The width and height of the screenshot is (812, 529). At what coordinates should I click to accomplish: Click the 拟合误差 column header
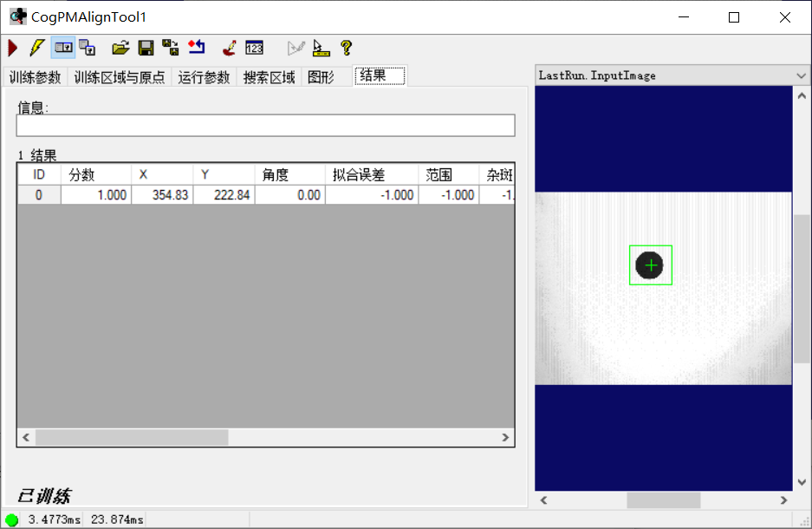(x=372, y=174)
